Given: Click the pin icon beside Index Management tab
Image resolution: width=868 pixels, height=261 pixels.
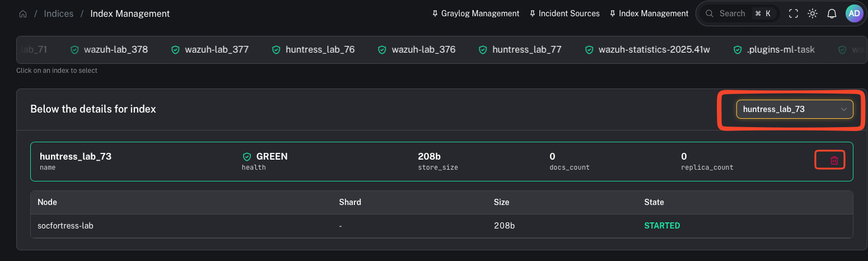Looking at the screenshot, I should click(613, 13).
